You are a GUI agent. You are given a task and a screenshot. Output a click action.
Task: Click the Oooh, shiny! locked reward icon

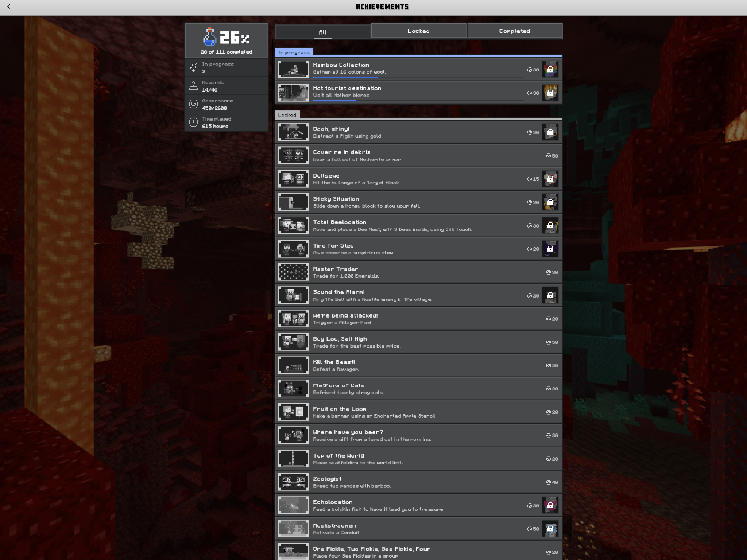[x=550, y=132]
